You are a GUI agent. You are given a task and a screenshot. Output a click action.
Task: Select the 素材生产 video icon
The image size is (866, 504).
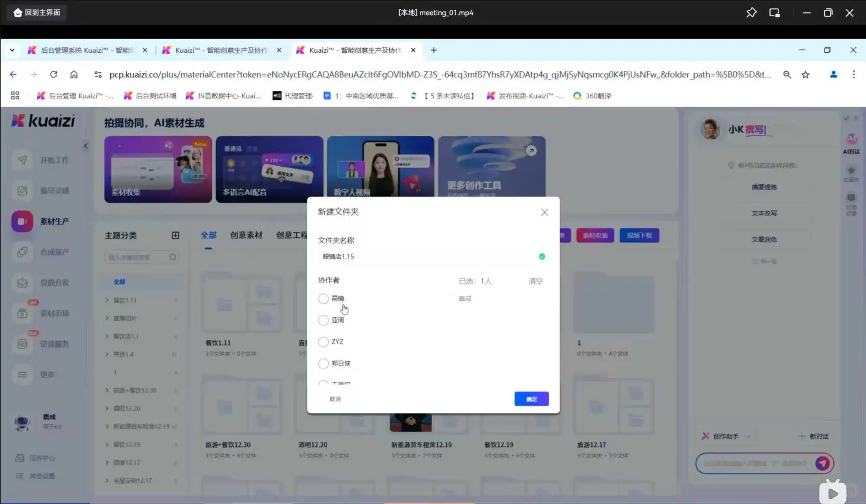click(x=22, y=221)
